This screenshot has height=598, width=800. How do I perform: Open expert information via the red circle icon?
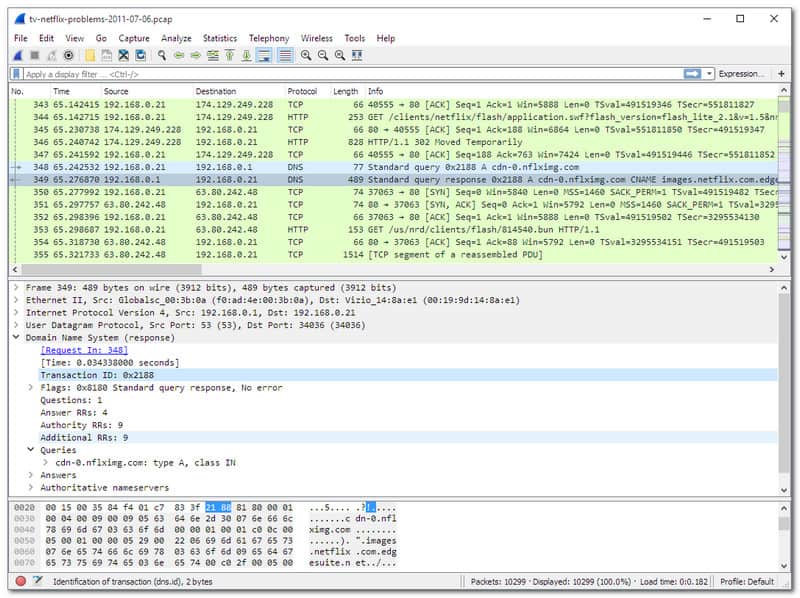point(20,581)
